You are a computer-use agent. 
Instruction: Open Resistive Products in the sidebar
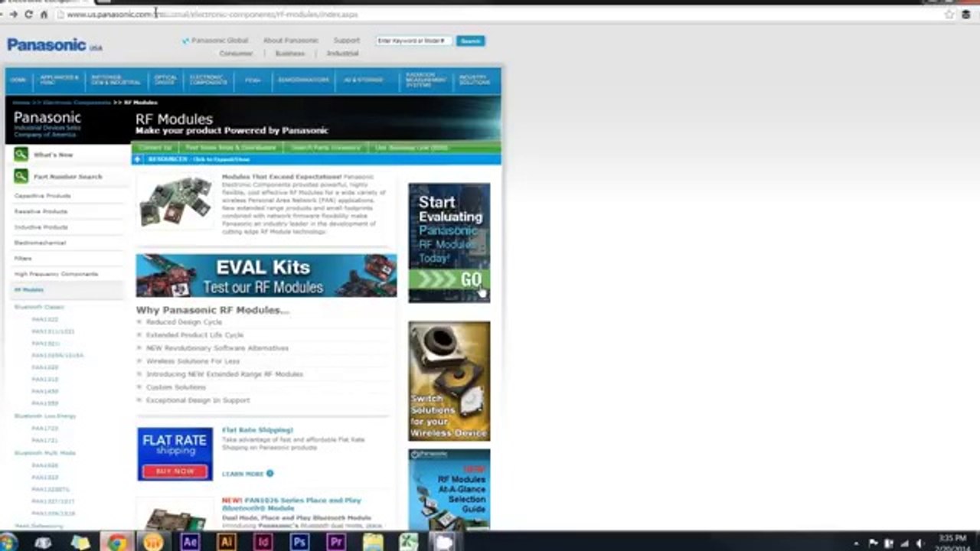click(41, 211)
